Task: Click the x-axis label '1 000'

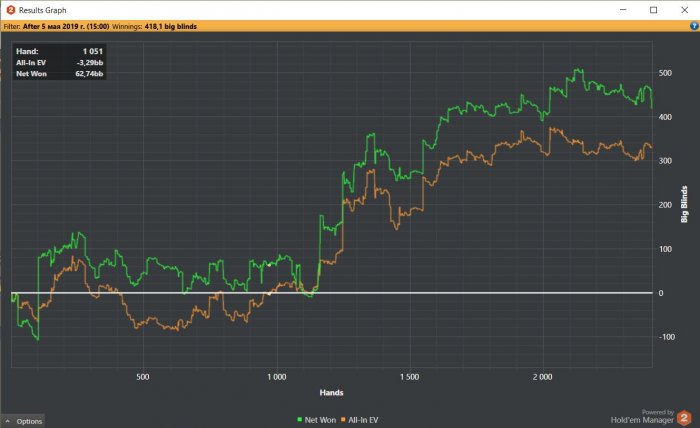Action: (x=277, y=377)
